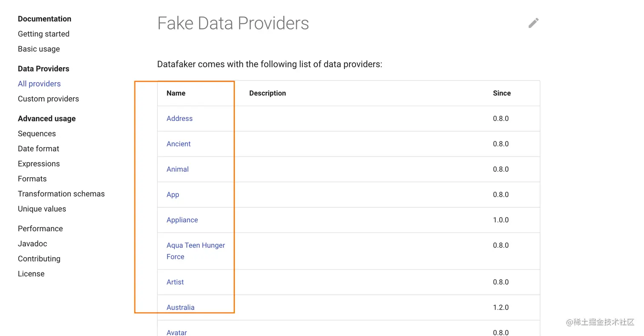Click the edit page pencil icon

533,23
